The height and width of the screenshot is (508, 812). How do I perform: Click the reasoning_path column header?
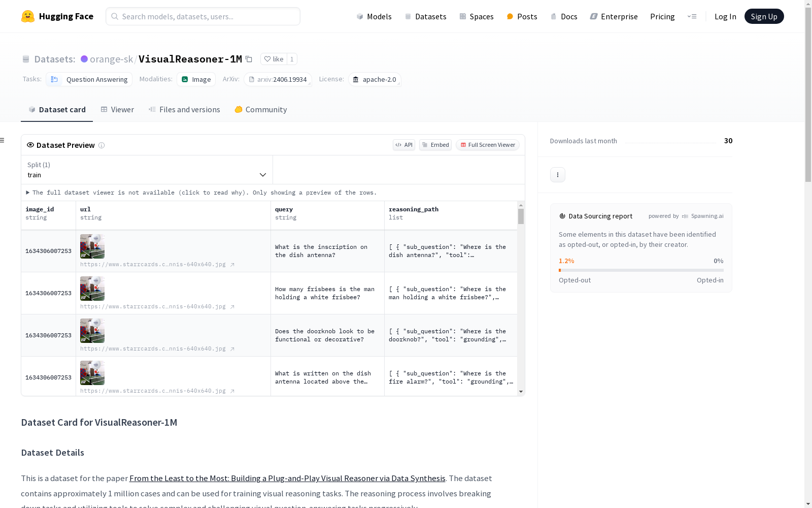(451, 215)
